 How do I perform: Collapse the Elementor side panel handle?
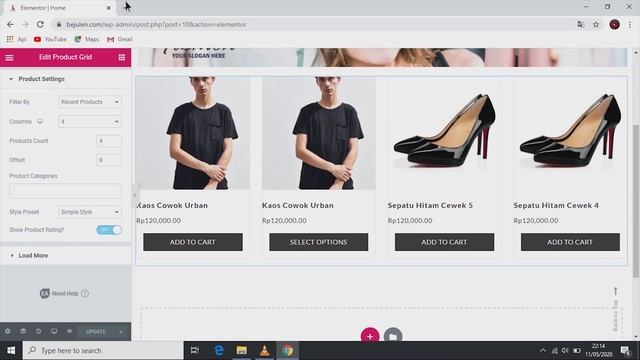point(134,195)
